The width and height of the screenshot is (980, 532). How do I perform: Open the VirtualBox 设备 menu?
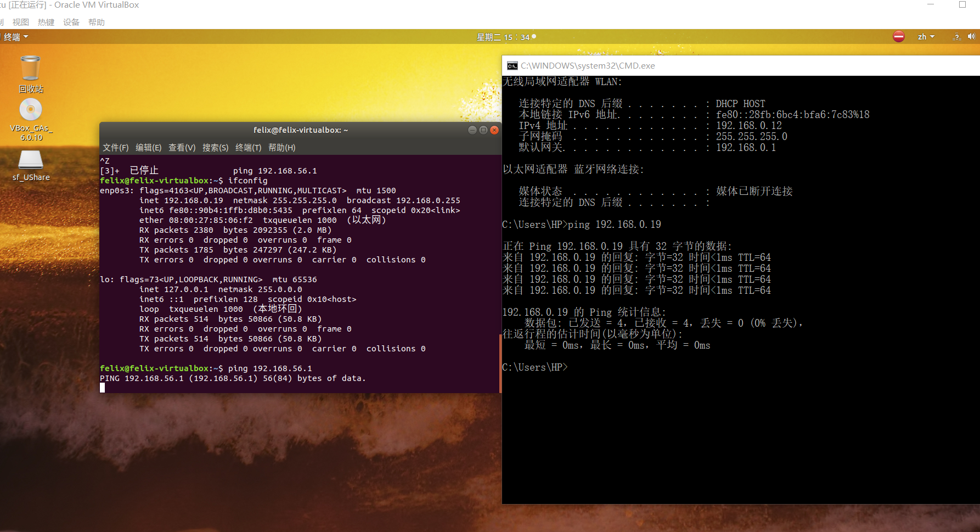71,22
